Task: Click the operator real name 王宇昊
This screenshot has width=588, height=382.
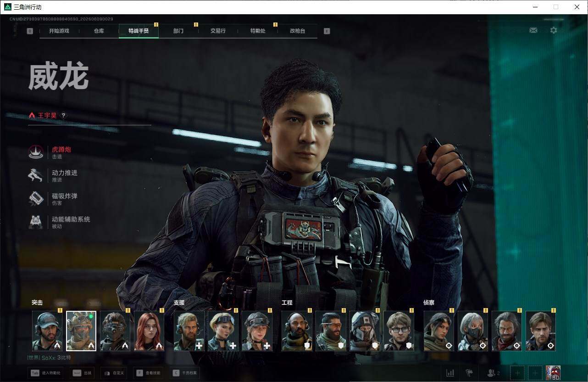Action: point(47,116)
